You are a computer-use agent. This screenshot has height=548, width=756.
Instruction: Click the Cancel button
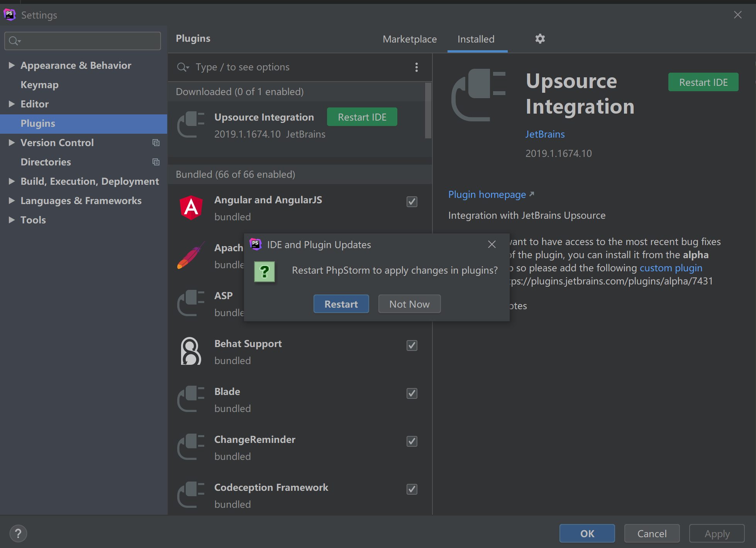(652, 534)
